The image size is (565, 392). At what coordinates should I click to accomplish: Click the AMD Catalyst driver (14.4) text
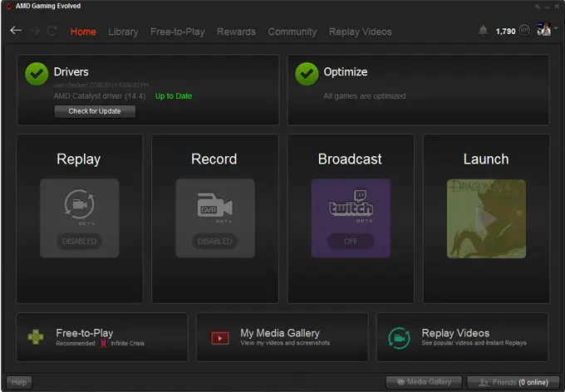tap(100, 96)
